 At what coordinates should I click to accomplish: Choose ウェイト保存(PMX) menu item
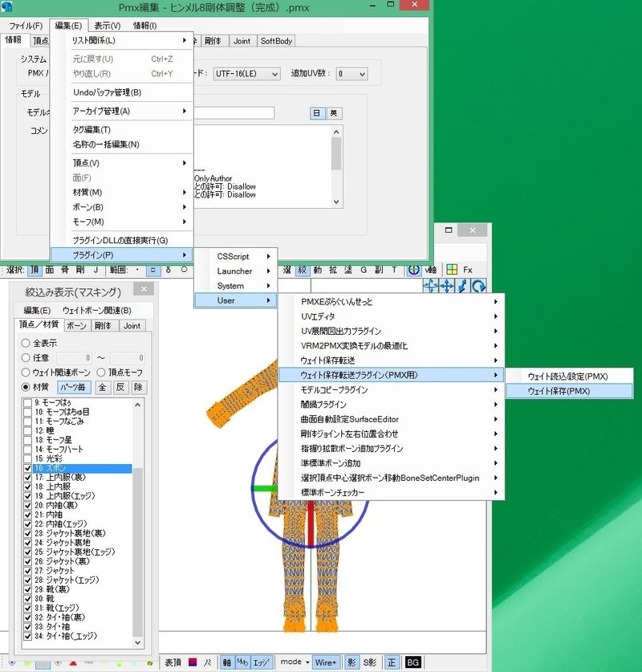(569, 391)
